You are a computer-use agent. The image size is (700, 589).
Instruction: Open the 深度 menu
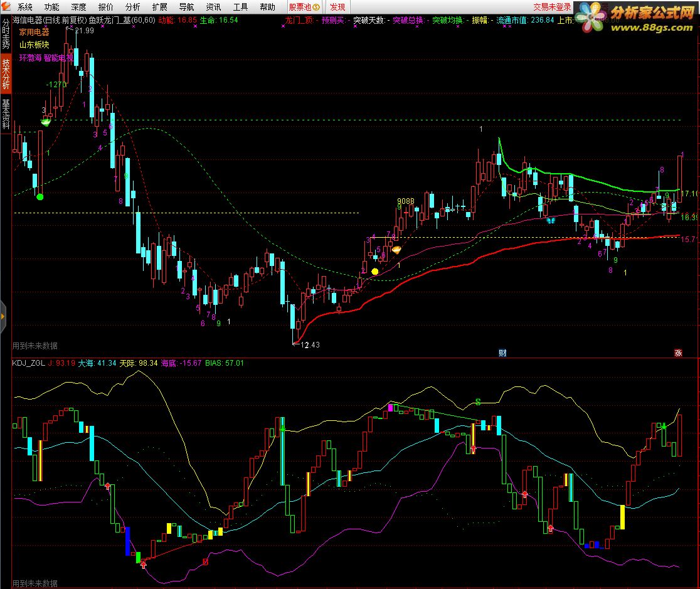coord(78,7)
